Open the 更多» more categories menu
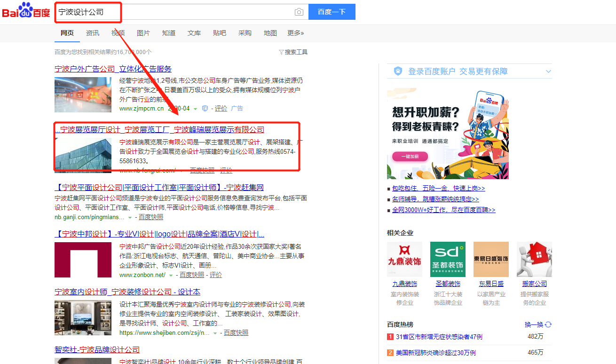616x364 pixels. click(x=295, y=33)
